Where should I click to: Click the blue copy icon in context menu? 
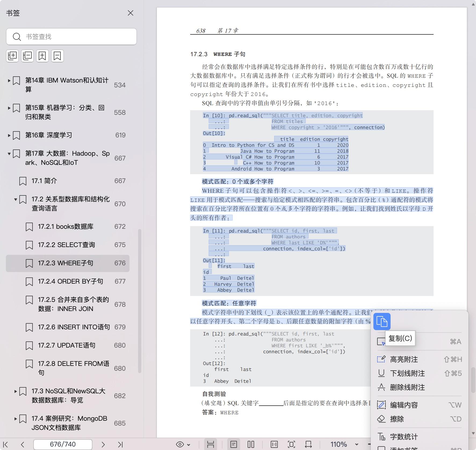point(382,322)
